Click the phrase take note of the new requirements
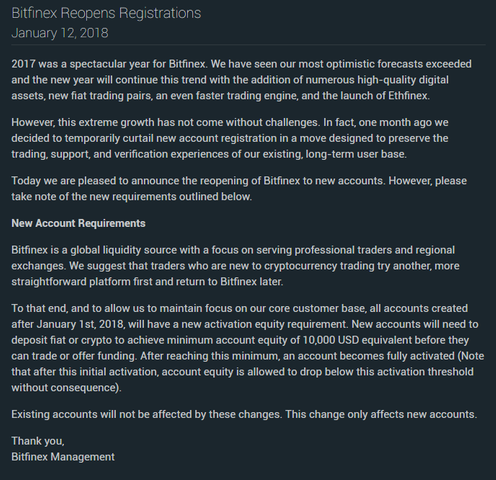Image resolution: width=496 pixels, height=480 pixels. click(x=94, y=197)
